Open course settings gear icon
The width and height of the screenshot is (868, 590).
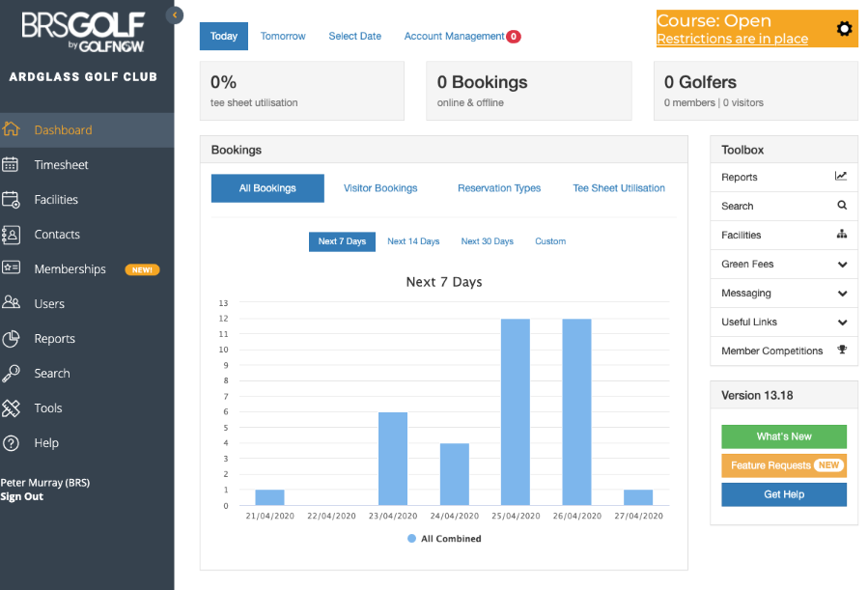tap(844, 28)
